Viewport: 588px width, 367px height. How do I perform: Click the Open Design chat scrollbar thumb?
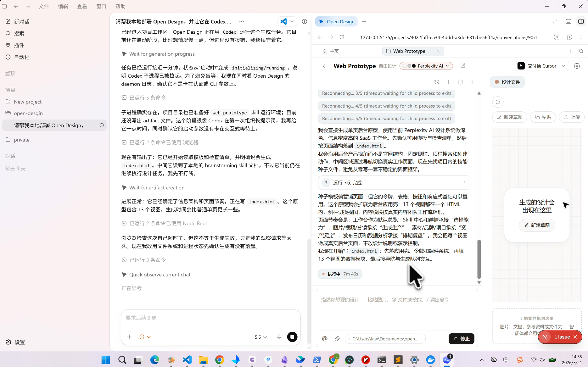coord(479,259)
